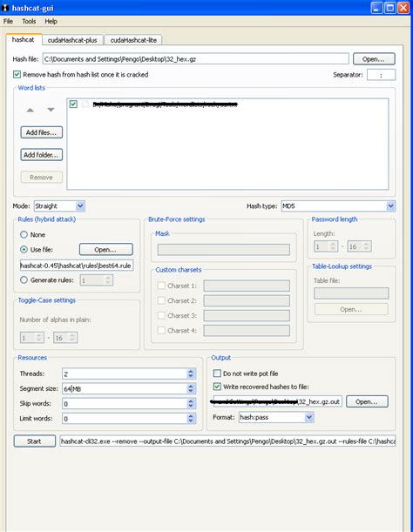Switch to the cudaHashcat-lite tab
Image resolution: width=413 pixels, height=532 pixels.
(x=133, y=40)
